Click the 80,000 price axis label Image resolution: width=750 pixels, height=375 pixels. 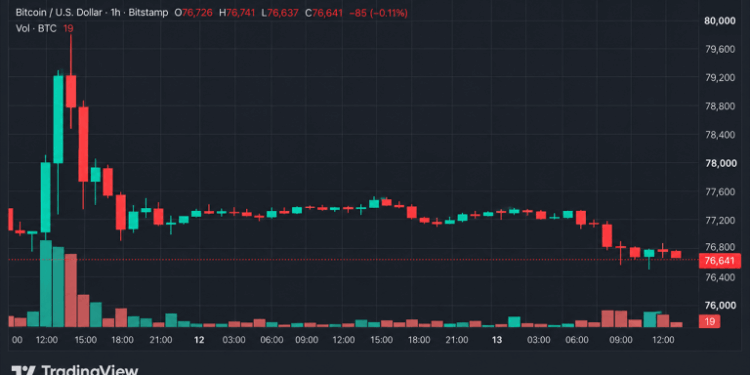[719, 21]
